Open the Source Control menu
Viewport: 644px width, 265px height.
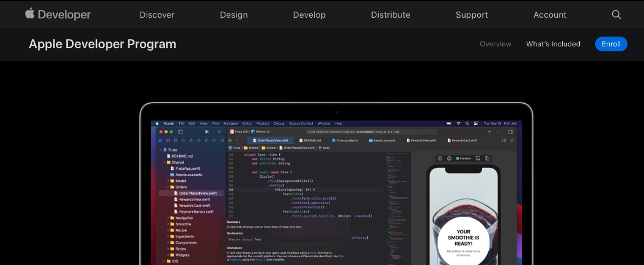click(x=301, y=123)
